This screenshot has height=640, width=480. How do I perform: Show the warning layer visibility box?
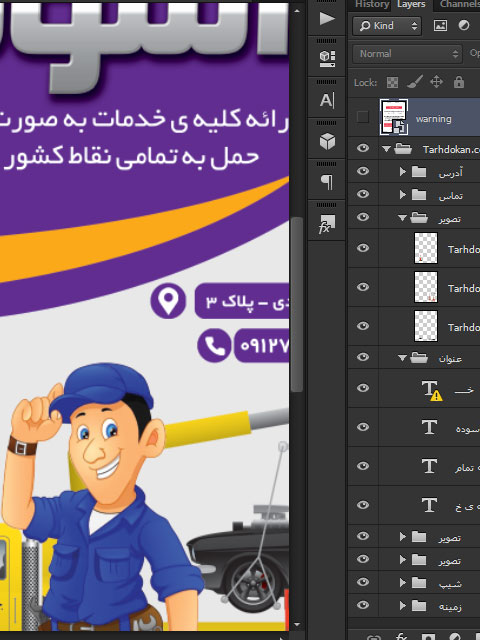pos(362,118)
